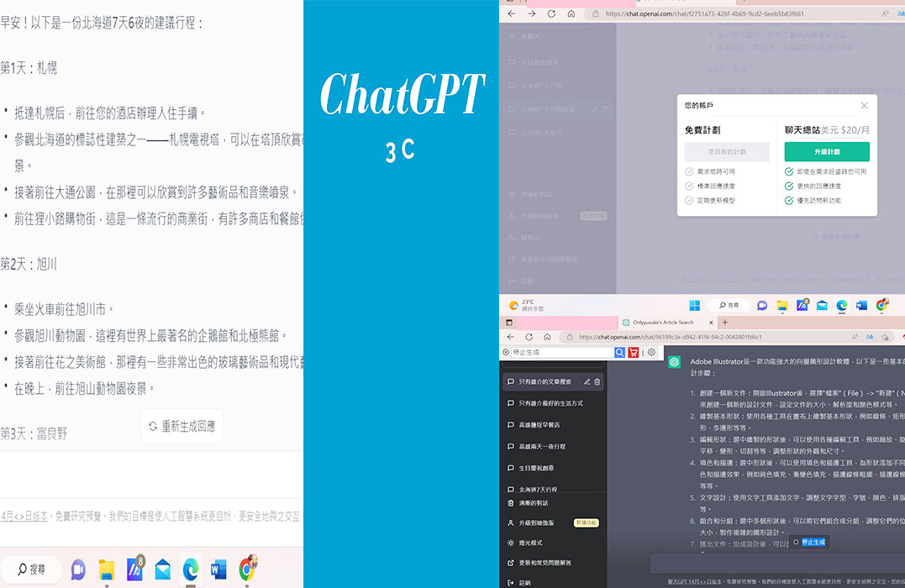905x588 pixels.
Task: Click the trash icon beside 只有維介的文章搜索 chat
Action: click(596, 381)
